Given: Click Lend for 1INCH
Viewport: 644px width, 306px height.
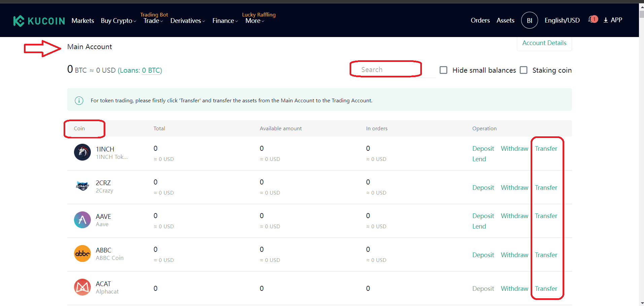Looking at the screenshot, I should pos(479,159).
